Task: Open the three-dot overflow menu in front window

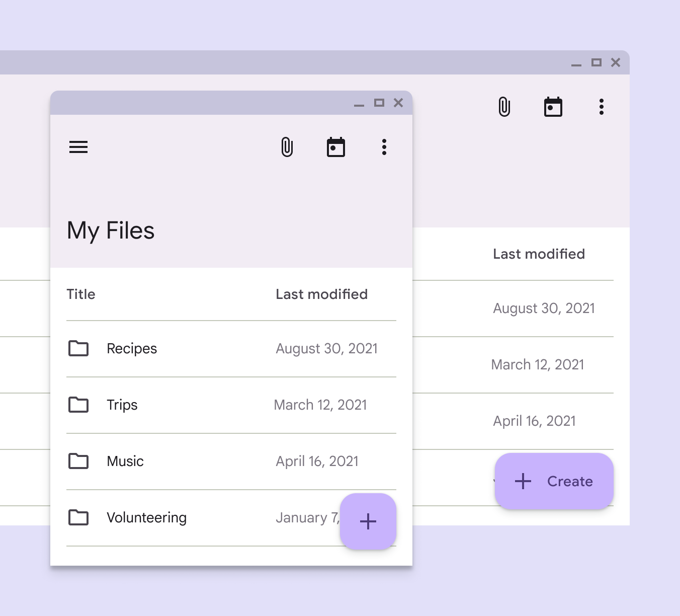Action: 384,147
